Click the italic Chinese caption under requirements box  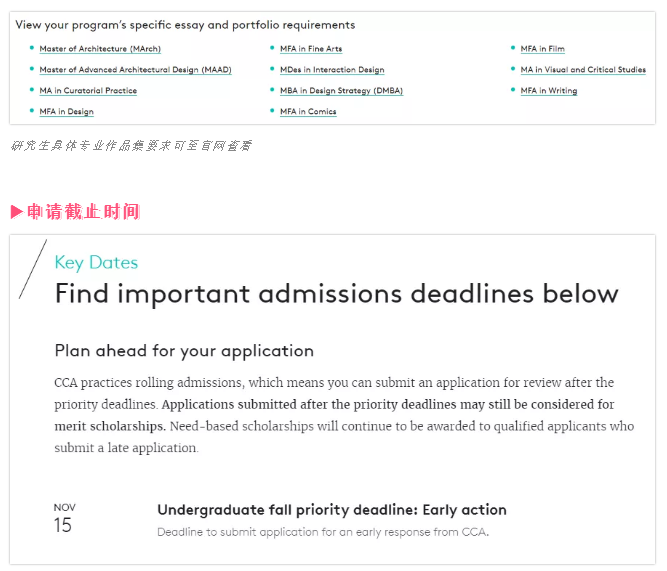[x=131, y=146]
